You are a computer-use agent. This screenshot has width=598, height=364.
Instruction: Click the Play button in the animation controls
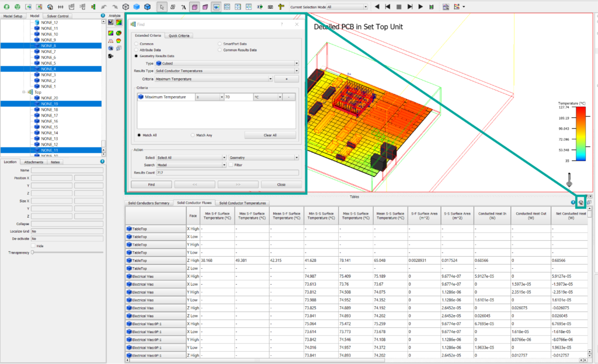coord(420,6)
